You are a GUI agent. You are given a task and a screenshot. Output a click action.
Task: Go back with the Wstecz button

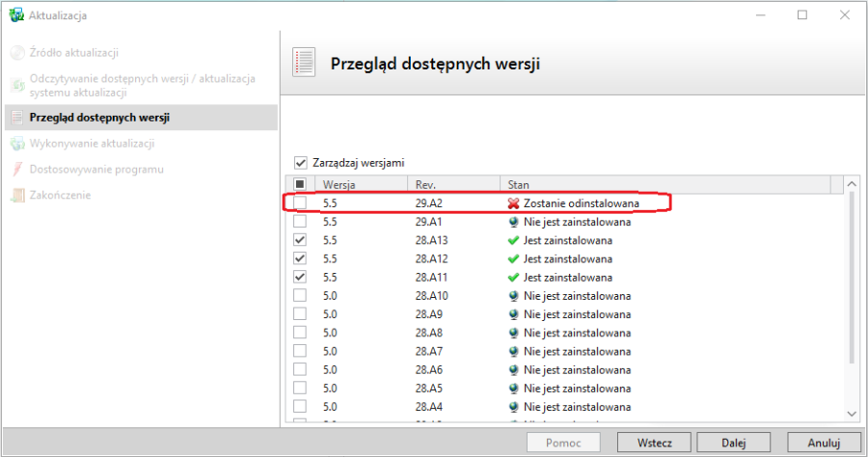pyautogui.click(x=653, y=442)
